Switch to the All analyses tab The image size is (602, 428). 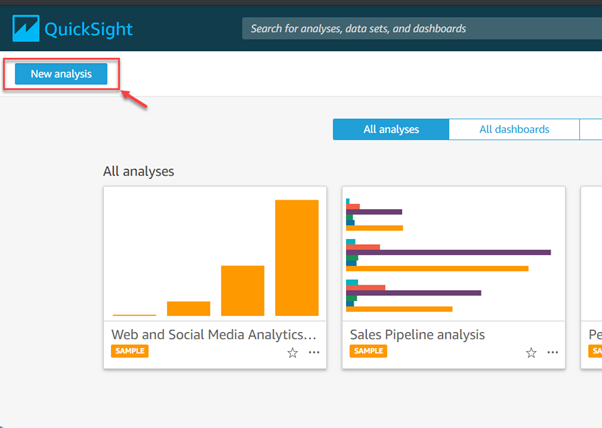[391, 129]
